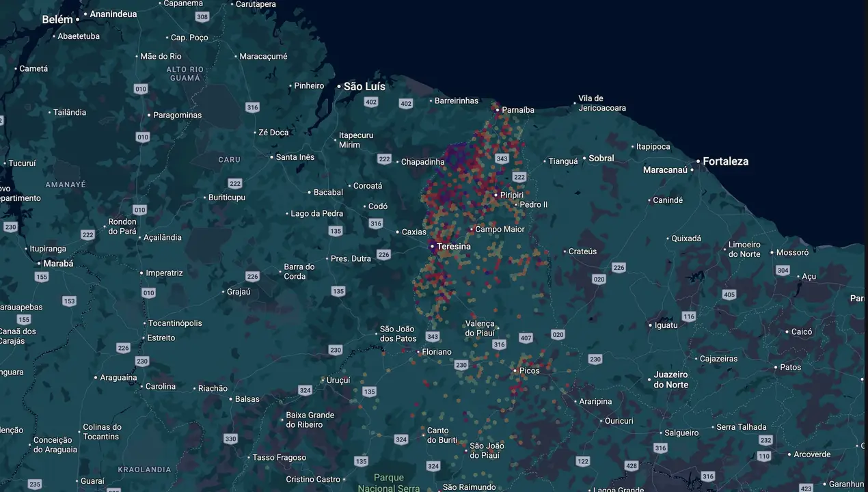Click the Paragominas label
868x492 pixels.
(x=178, y=115)
